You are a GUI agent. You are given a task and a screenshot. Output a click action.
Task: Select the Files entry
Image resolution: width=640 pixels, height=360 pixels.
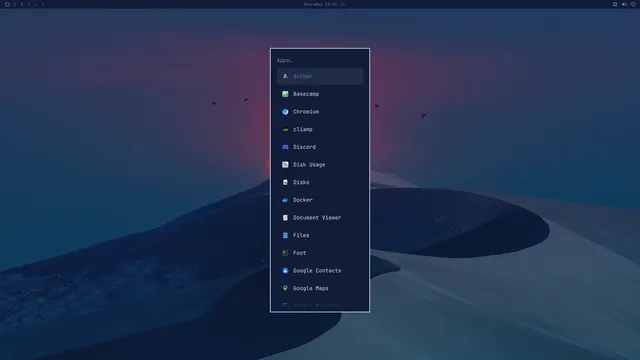[320, 235]
